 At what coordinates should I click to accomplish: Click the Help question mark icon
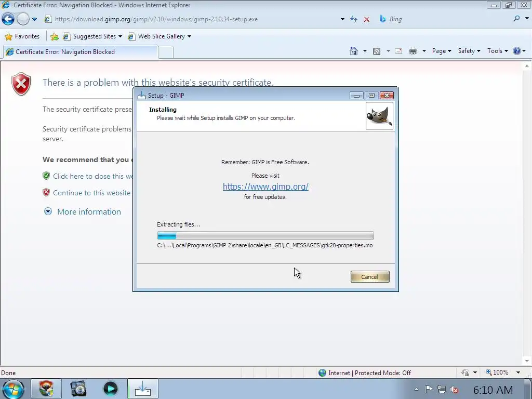pos(517,51)
